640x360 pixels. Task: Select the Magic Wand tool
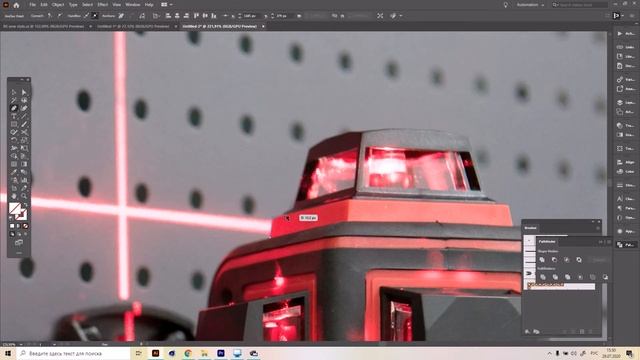tap(13, 100)
